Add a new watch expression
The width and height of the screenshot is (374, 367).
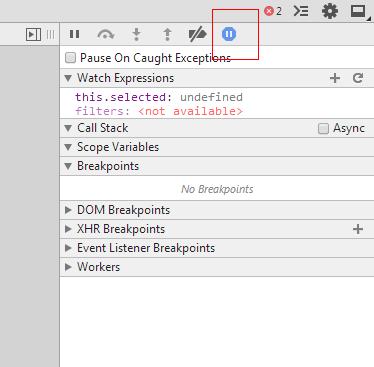335,78
